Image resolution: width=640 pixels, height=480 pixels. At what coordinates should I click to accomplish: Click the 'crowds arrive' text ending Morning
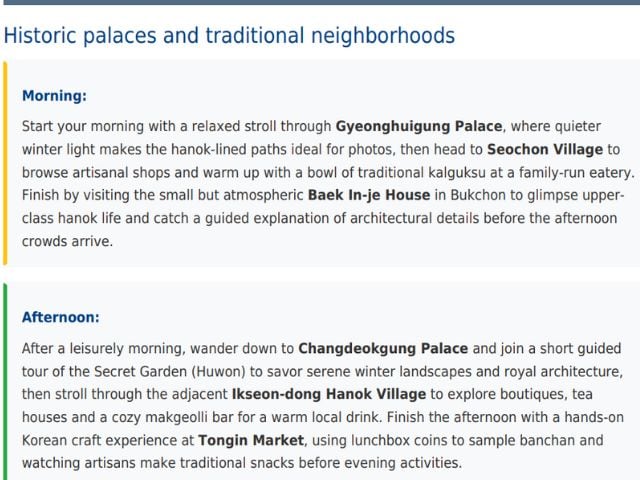68,241
